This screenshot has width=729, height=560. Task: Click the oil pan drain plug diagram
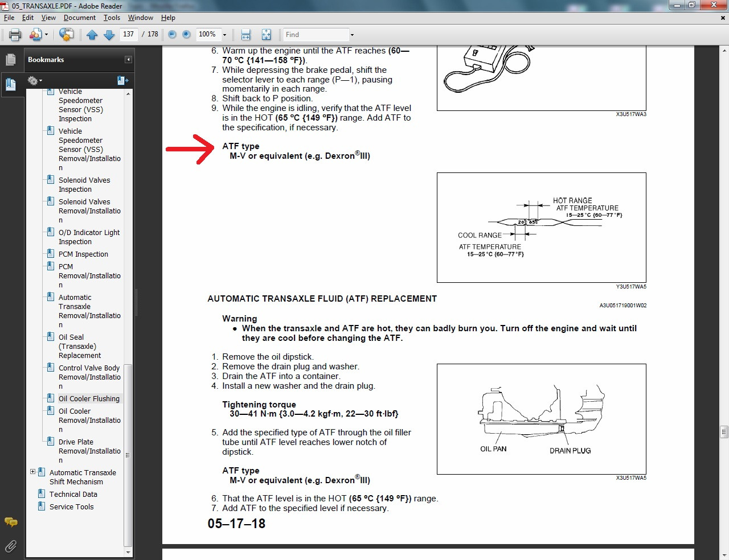542,419
